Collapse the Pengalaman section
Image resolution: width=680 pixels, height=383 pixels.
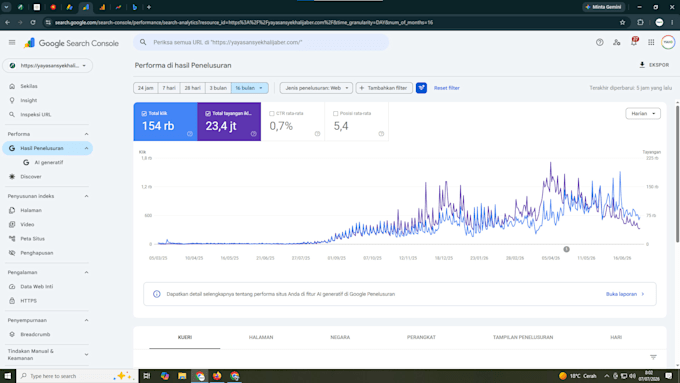(86, 272)
